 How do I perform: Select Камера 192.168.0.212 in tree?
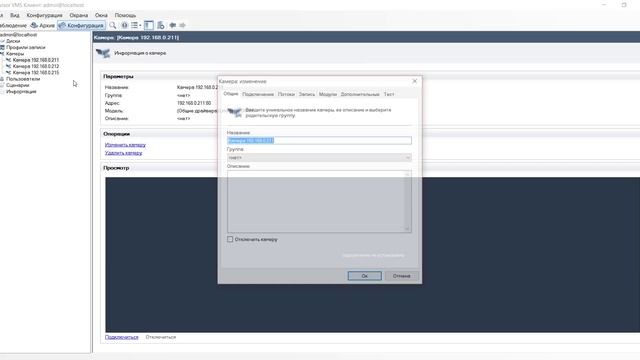[36, 66]
